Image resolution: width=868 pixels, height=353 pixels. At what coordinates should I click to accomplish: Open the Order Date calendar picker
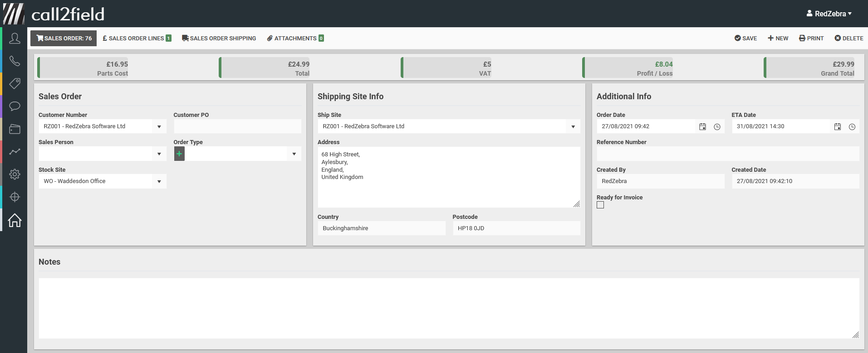click(x=702, y=127)
